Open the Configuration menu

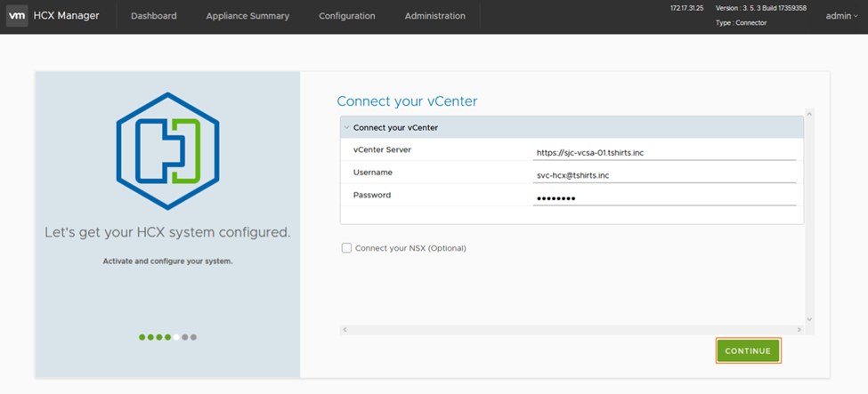pos(346,16)
